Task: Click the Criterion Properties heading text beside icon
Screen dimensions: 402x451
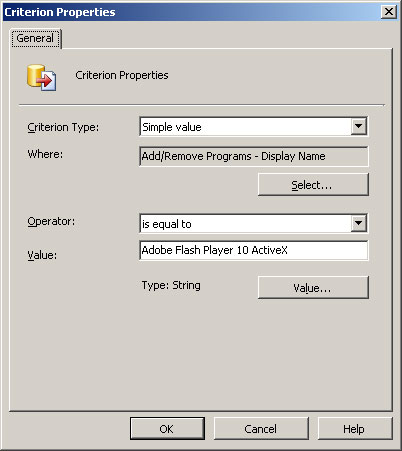Action: tap(122, 75)
